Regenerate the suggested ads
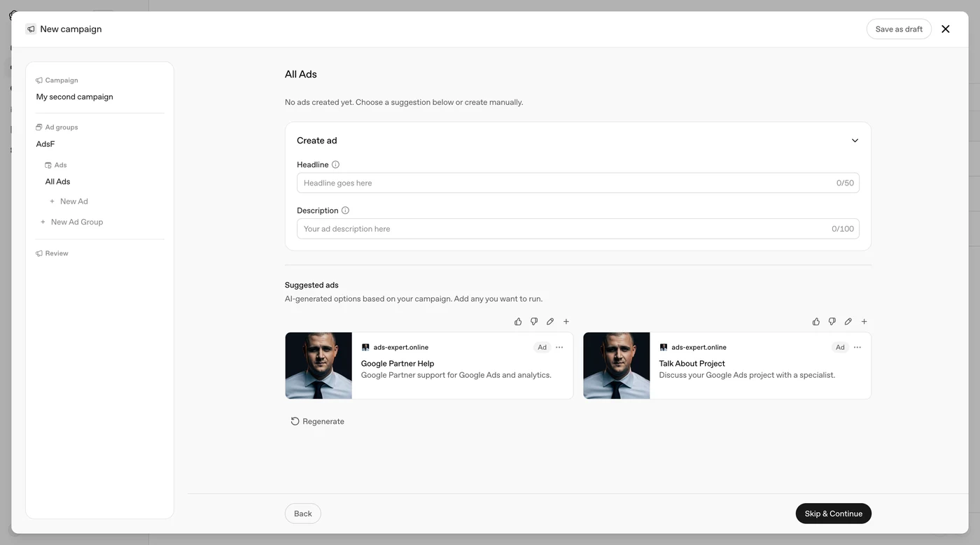The width and height of the screenshot is (980, 545). tap(318, 422)
